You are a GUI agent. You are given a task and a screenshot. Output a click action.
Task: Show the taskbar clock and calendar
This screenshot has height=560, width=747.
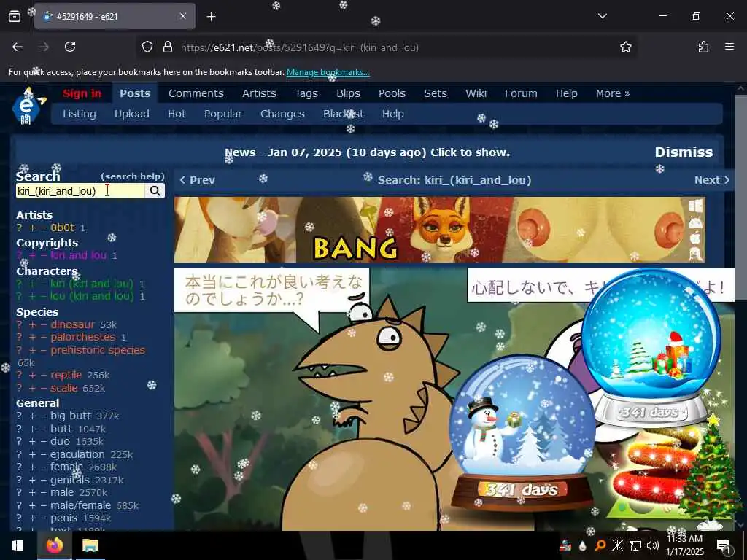[x=685, y=545]
